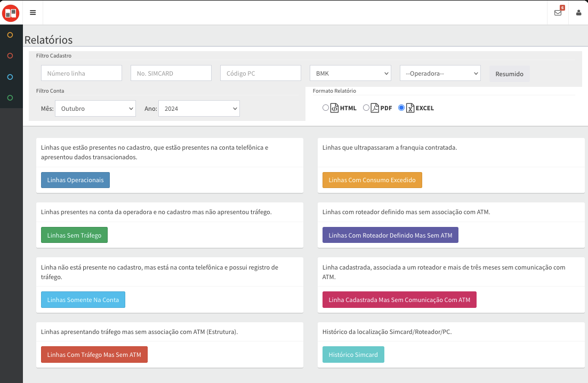Click the blue circle sidebar icon
588x383 pixels.
click(10, 77)
